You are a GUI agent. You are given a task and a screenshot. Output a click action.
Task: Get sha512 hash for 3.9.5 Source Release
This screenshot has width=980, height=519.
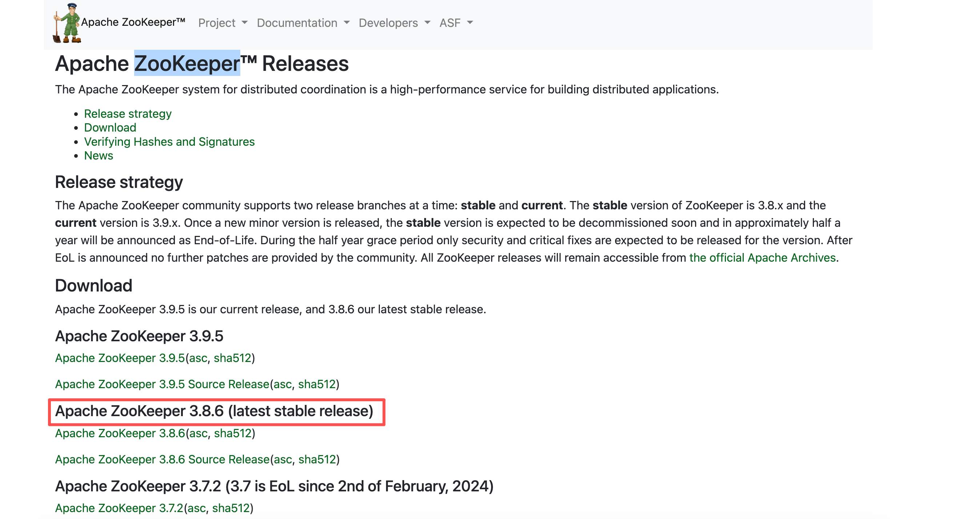(317, 384)
